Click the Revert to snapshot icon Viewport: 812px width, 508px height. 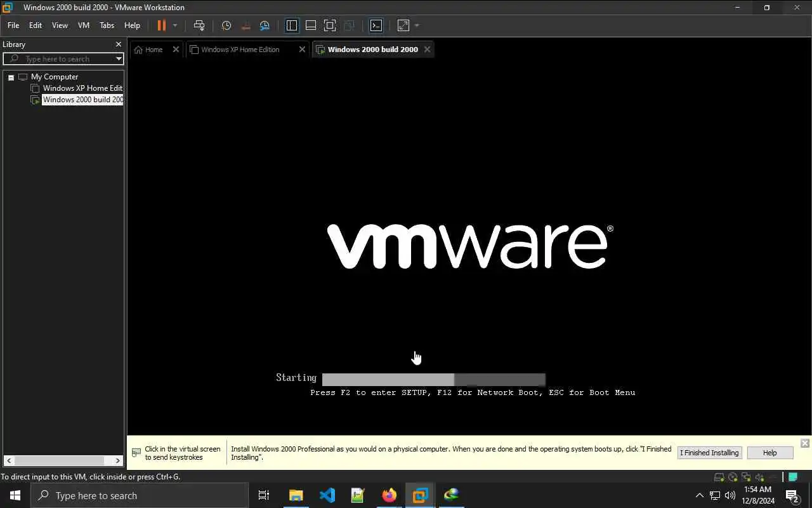[246, 25]
